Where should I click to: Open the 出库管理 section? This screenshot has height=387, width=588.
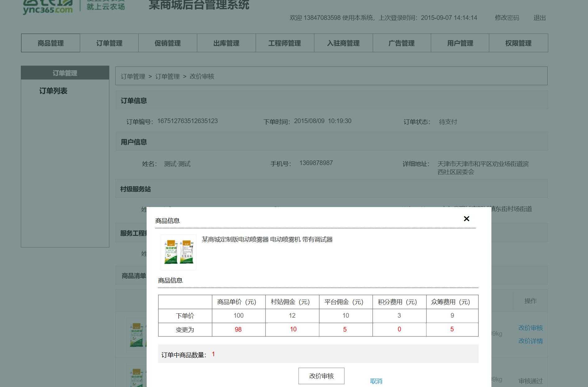pyautogui.click(x=226, y=43)
